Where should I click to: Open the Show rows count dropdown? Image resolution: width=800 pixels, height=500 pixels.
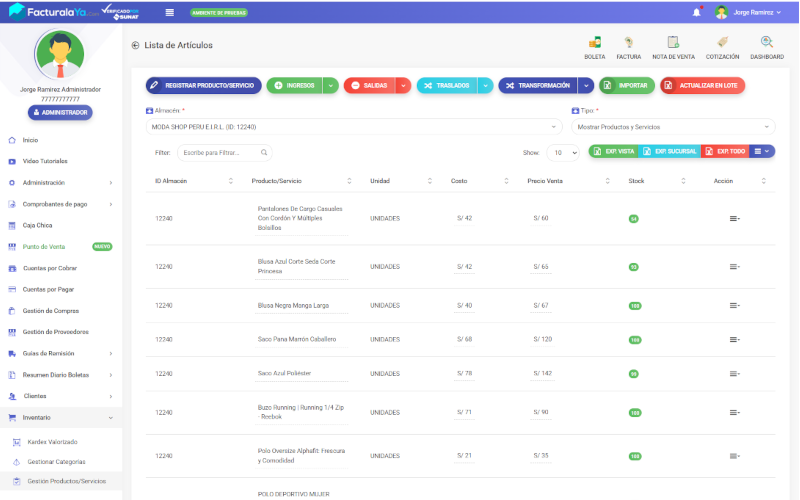tap(563, 153)
